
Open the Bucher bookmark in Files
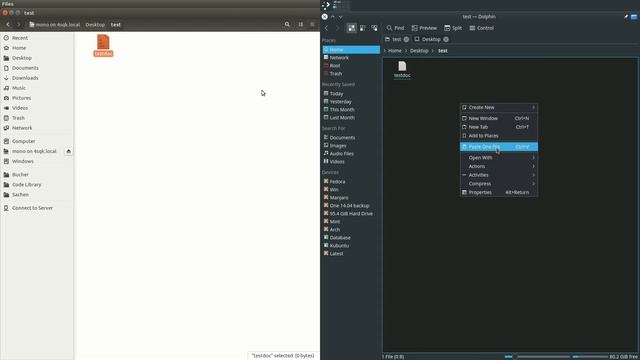[x=20, y=175]
